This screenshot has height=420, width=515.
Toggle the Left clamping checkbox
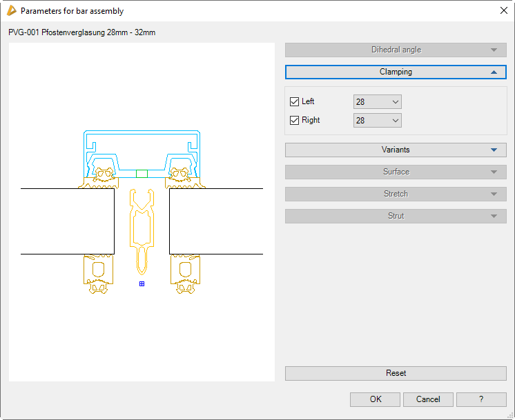coord(295,102)
